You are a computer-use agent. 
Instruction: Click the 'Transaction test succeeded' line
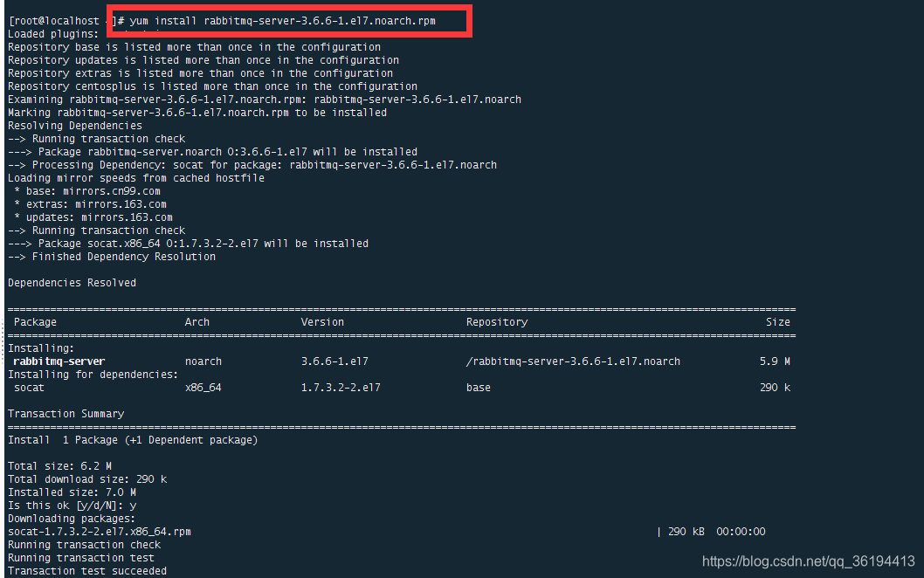coord(87,571)
